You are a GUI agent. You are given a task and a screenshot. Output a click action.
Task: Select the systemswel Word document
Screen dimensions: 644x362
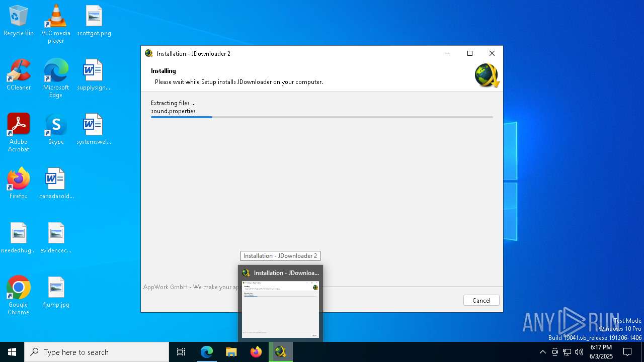coord(94,129)
